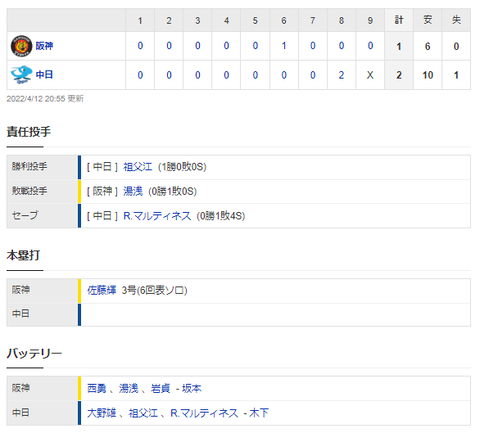This screenshot has width=480, height=433.
Task: Click 阪神's 1st inning score of 0
Action: click(x=140, y=46)
